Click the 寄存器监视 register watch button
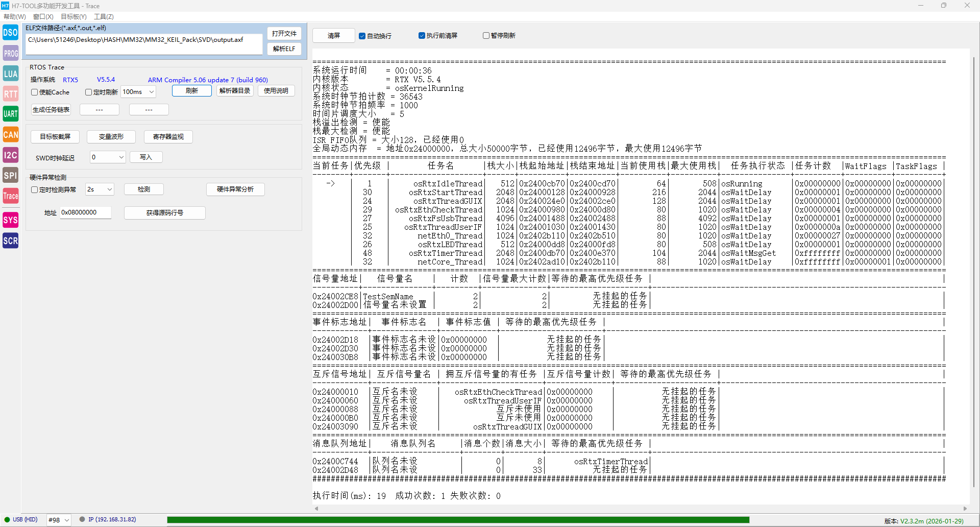The height and width of the screenshot is (527, 980). pos(168,137)
